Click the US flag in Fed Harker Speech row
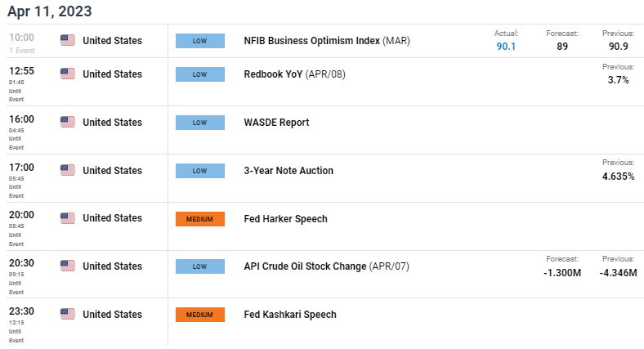 tap(68, 218)
